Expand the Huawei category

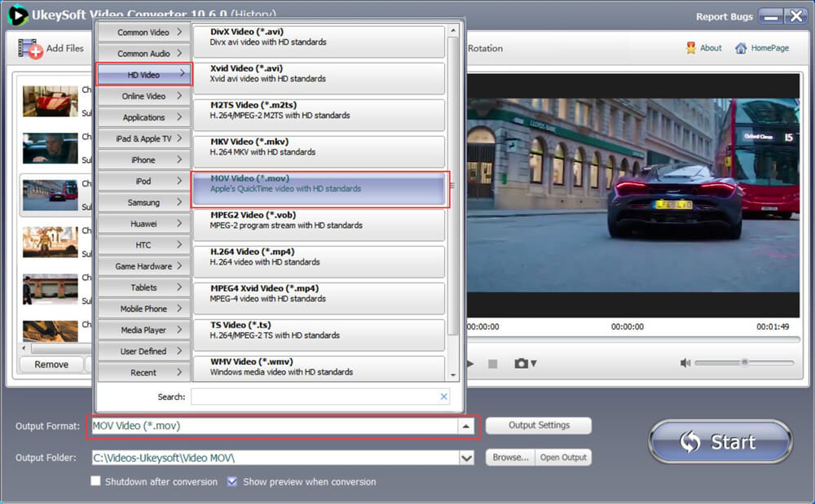point(144,224)
